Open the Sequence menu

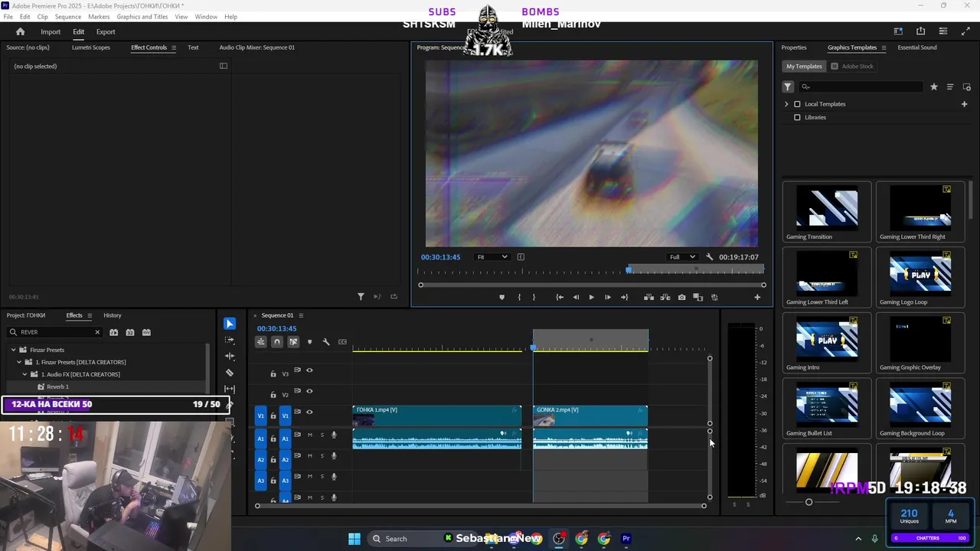click(x=68, y=17)
